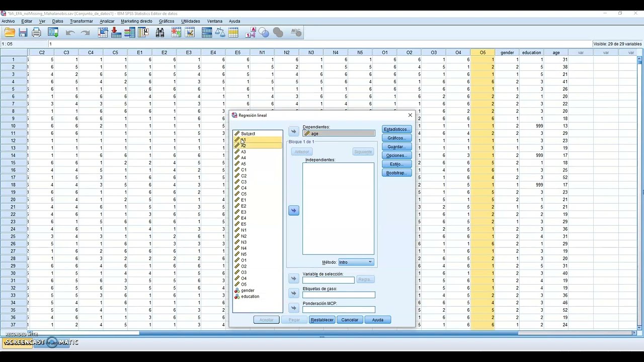Click the Independientes list box
The width and height of the screenshot is (644, 362).
339,209
